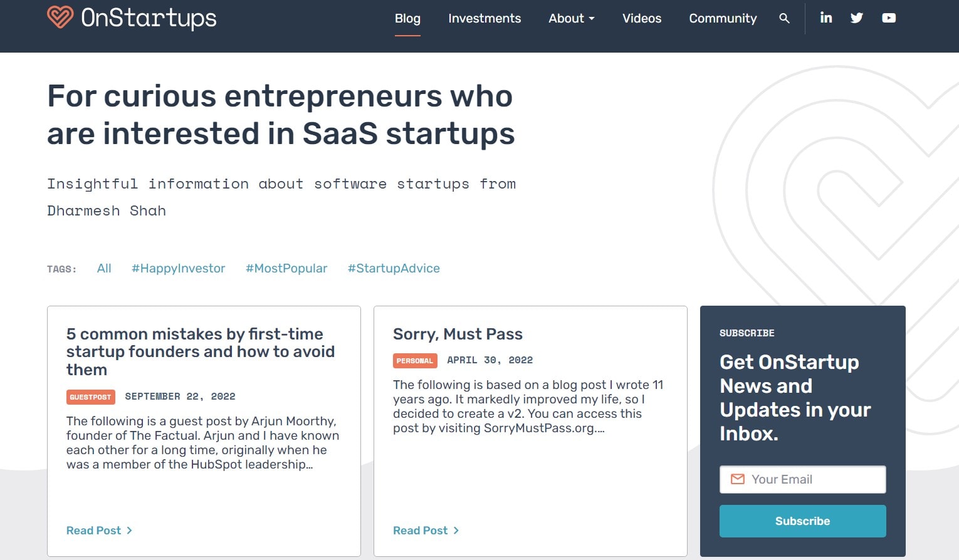Click the envelope icon in email field
The width and height of the screenshot is (959, 560).
[738, 479]
